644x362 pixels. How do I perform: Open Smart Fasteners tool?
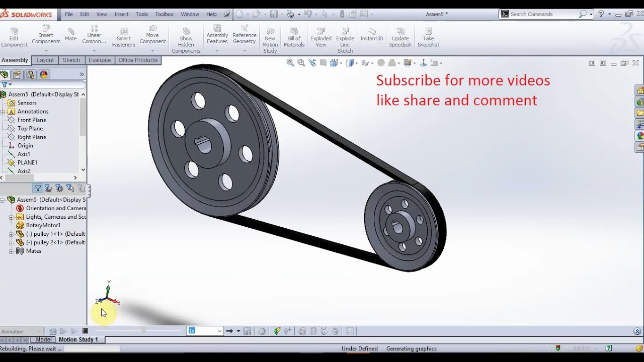(123, 38)
